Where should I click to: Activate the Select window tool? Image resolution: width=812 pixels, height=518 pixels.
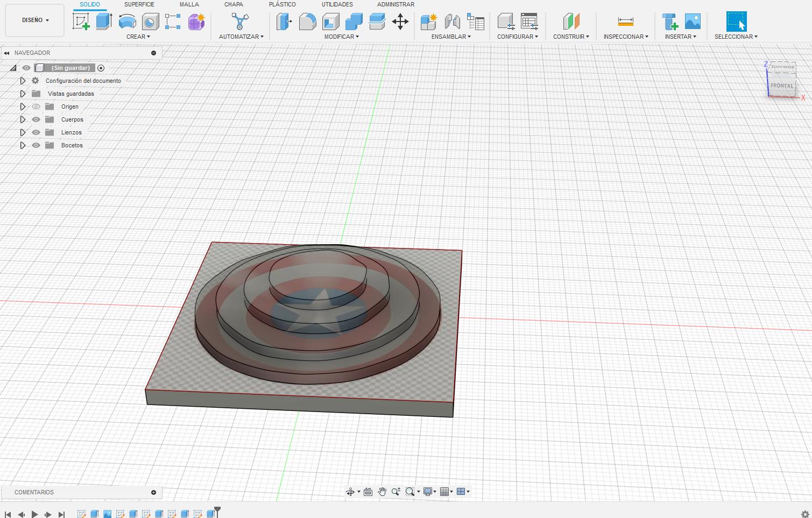[736, 22]
